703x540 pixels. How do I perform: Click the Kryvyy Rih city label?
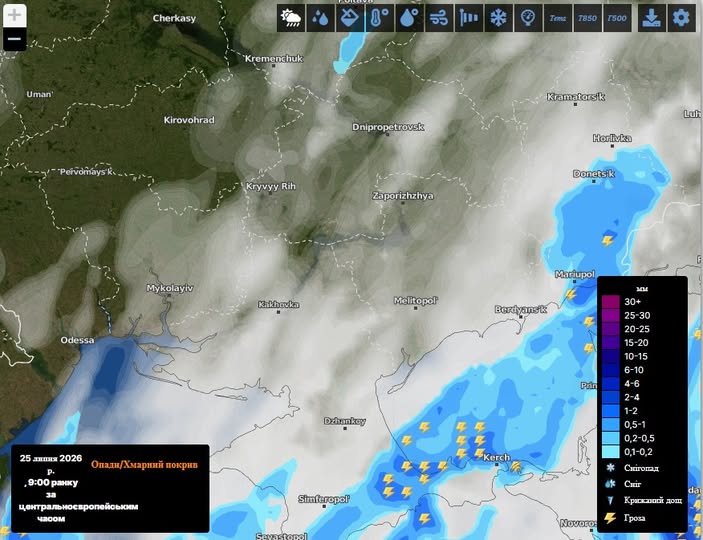tap(271, 186)
